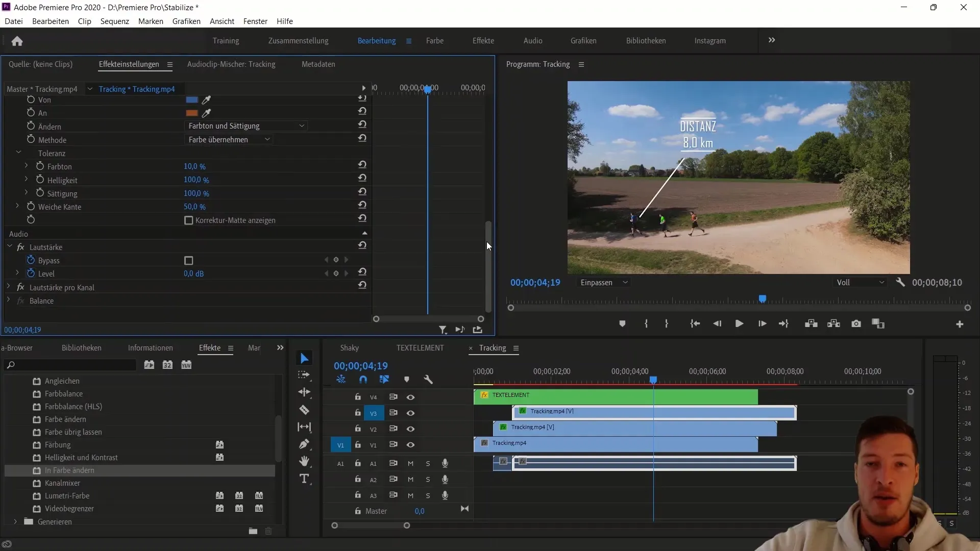Pick the An color eyedropper
This screenshot has width=980, height=551.
click(x=207, y=113)
